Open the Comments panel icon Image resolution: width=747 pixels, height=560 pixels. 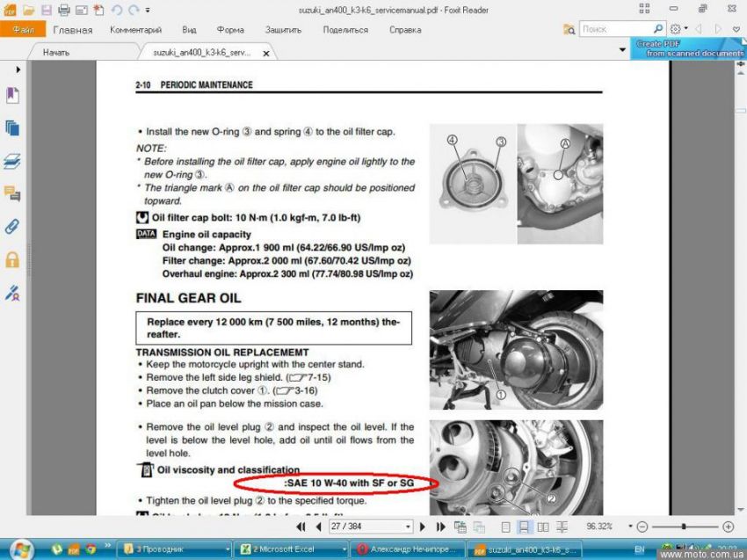click(12, 193)
